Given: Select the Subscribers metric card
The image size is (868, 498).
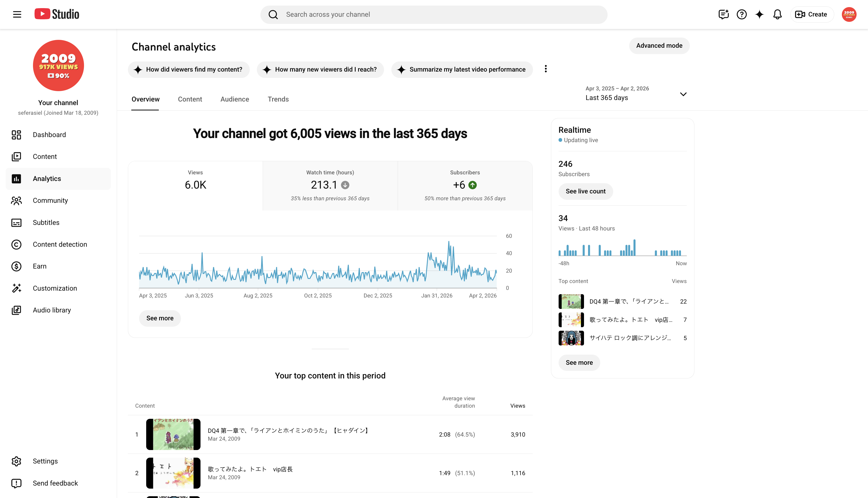Looking at the screenshot, I should [x=465, y=186].
